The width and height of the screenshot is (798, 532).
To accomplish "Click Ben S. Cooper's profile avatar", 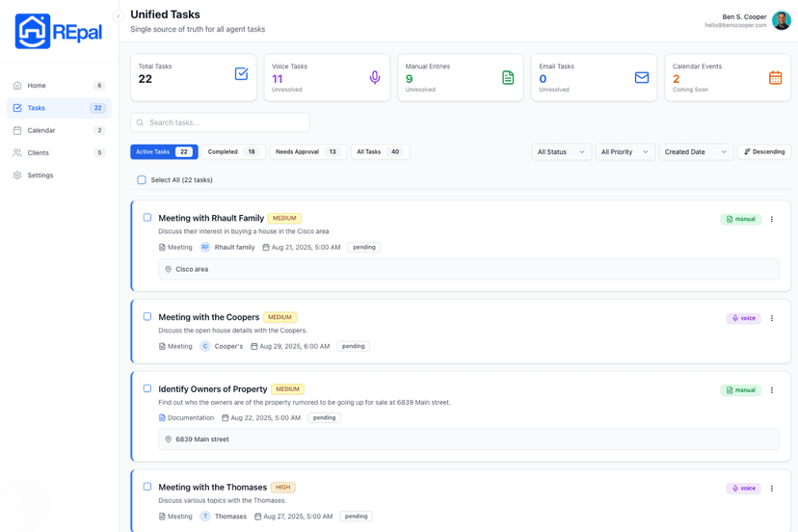I will [781, 20].
